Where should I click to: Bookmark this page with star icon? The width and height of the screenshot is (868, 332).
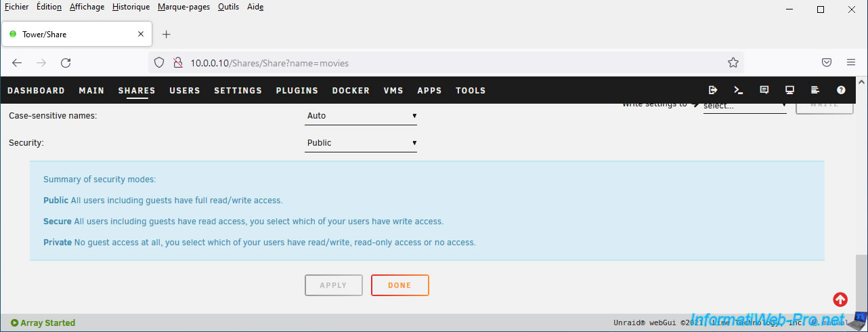(733, 63)
